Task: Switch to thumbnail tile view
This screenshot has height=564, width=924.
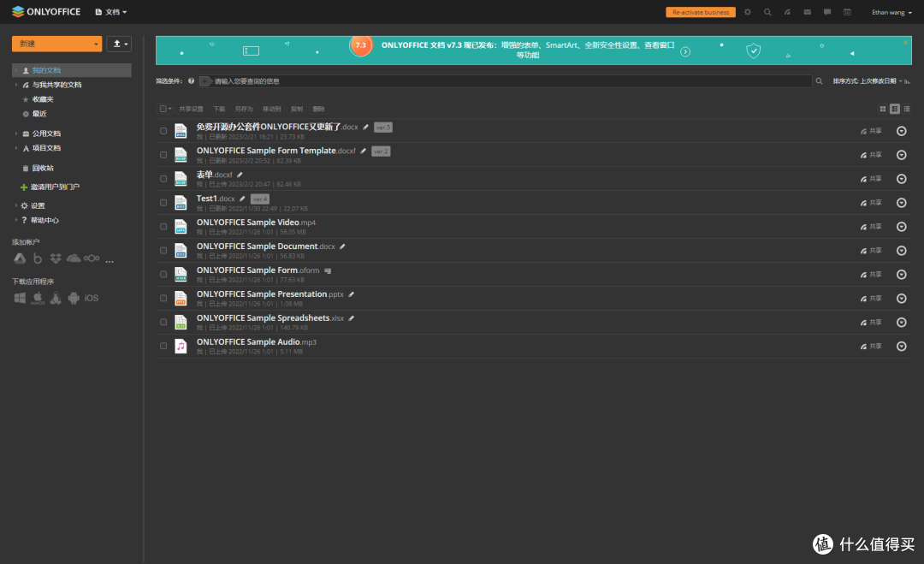Action: 883,109
